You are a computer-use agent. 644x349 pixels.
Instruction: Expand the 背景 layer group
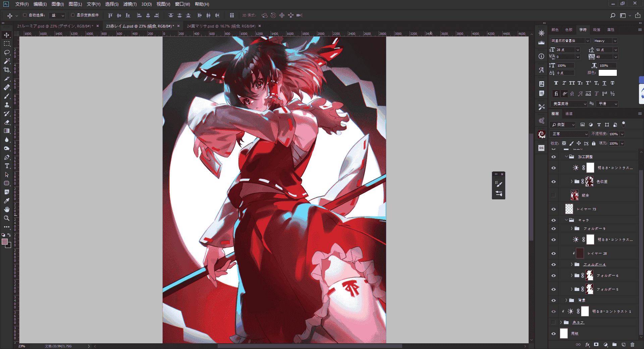566,300
